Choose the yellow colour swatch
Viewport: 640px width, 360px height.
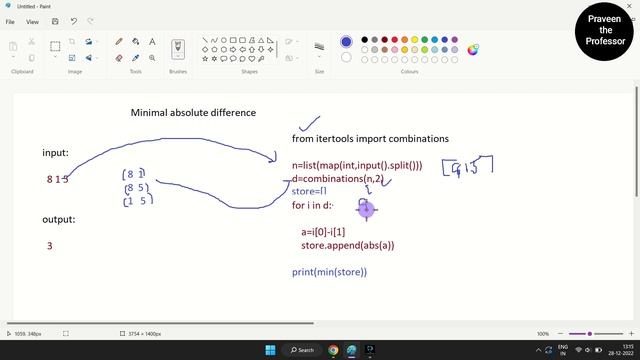pyautogui.click(x=414, y=40)
